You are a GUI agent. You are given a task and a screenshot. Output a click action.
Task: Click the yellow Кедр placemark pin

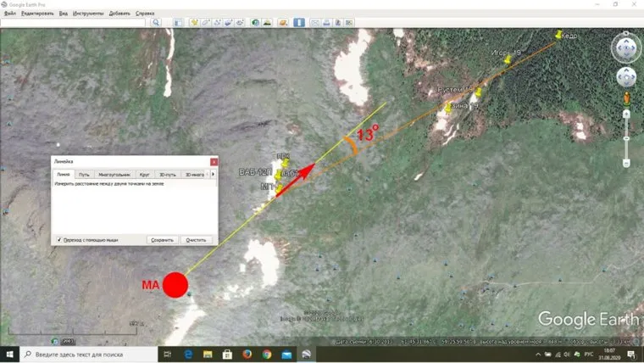point(559,36)
